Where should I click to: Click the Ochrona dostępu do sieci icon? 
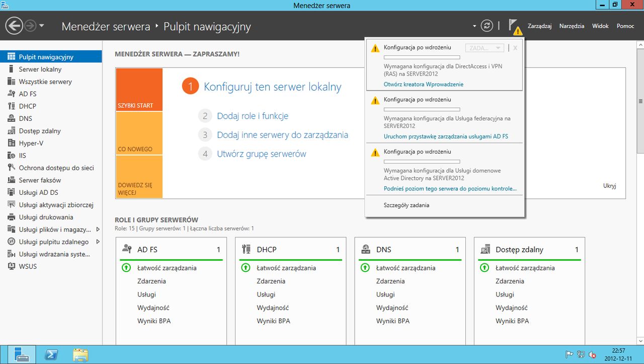(x=11, y=168)
